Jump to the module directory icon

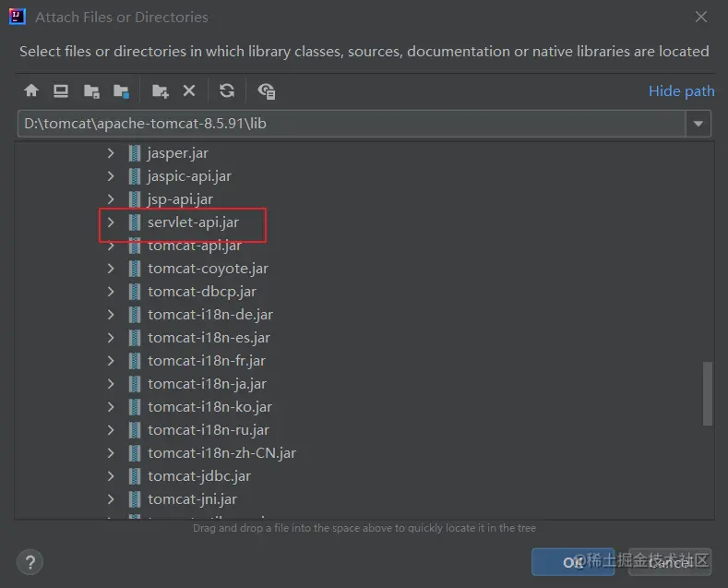pyautogui.click(x=121, y=91)
